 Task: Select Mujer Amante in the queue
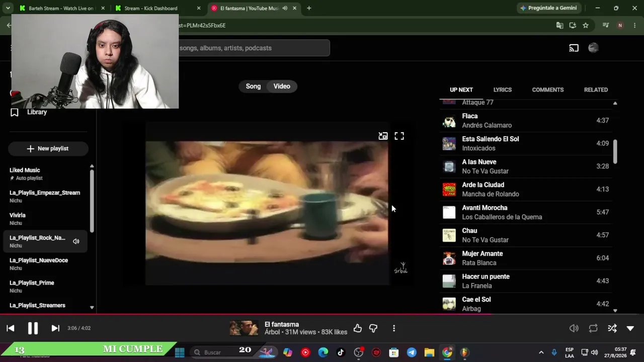[526, 258]
